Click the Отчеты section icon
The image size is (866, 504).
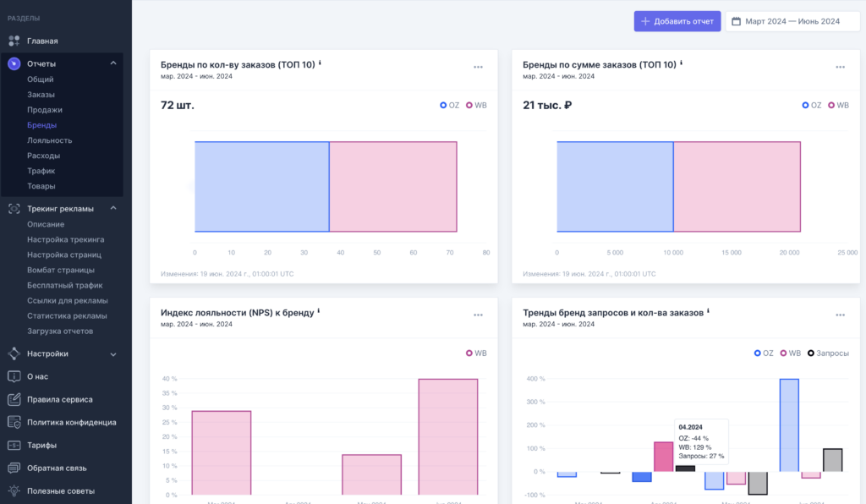coord(14,63)
